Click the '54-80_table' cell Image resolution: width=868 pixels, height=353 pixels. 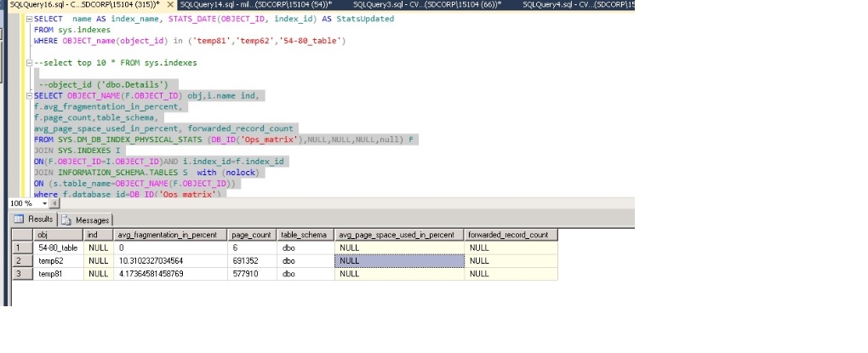59,248
